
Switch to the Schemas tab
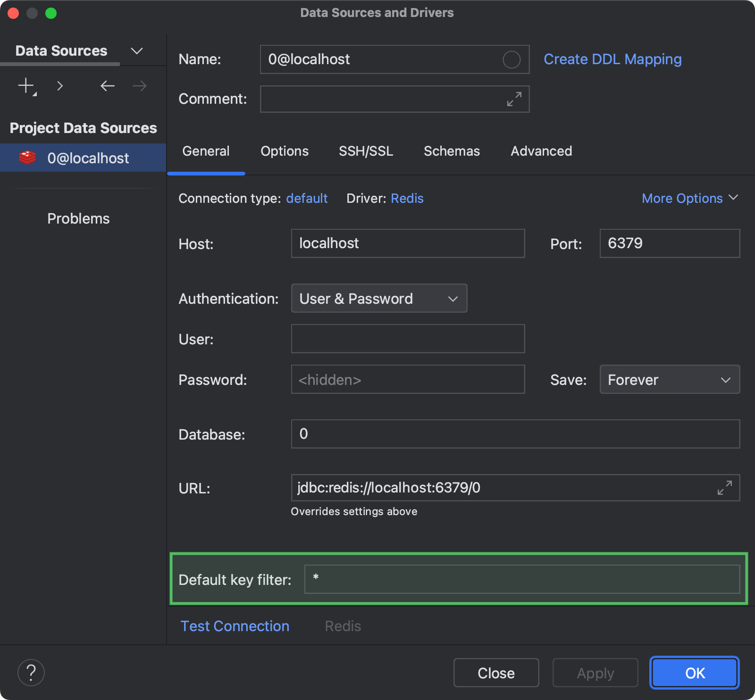451,151
